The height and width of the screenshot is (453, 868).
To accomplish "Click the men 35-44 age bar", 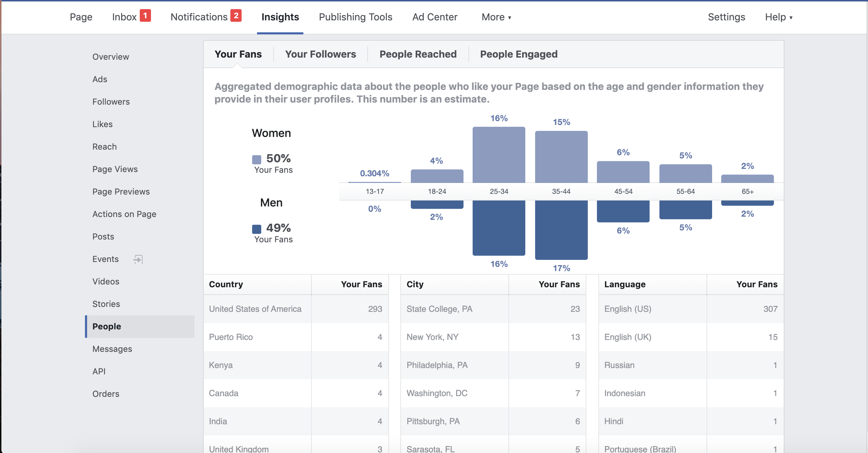I will (x=561, y=230).
